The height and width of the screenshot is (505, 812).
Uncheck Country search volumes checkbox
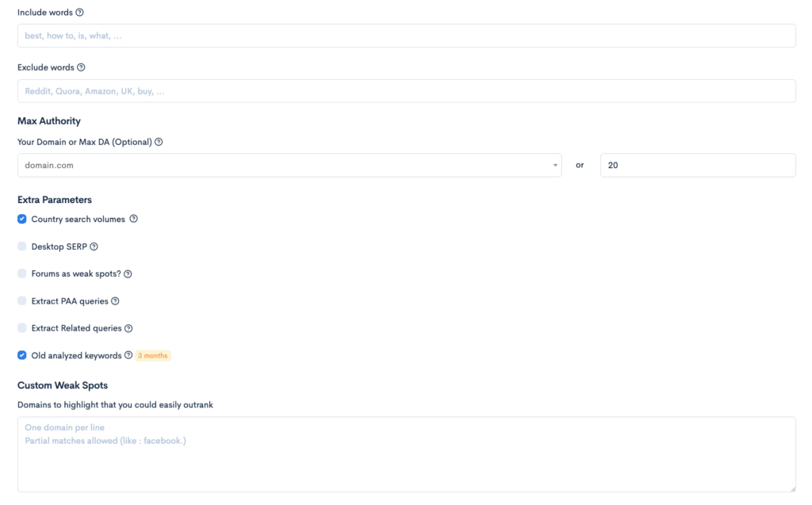point(22,219)
